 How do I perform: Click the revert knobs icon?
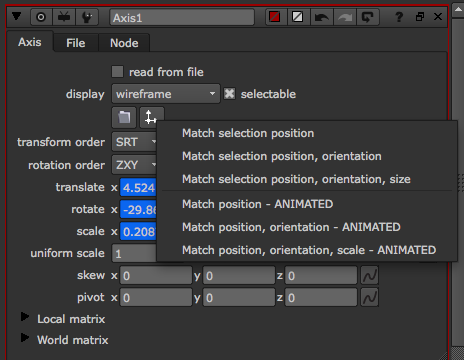[368, 17]
